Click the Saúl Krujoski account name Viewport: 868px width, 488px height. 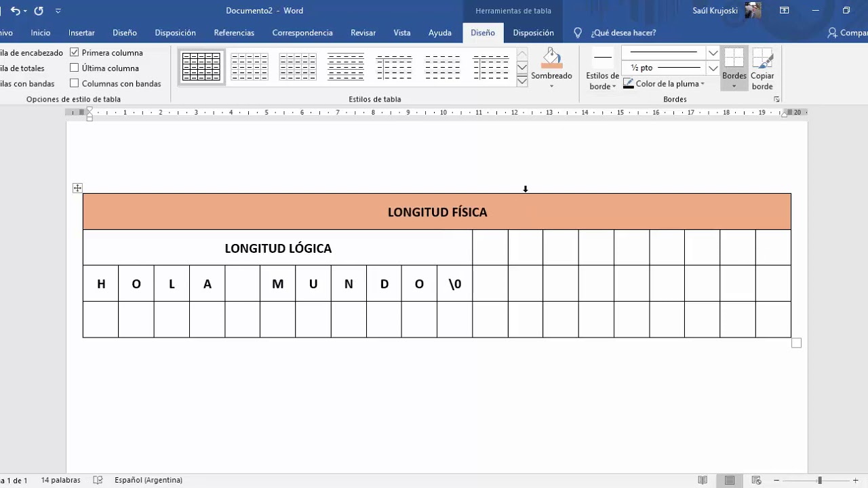click(x=715, y=11)
